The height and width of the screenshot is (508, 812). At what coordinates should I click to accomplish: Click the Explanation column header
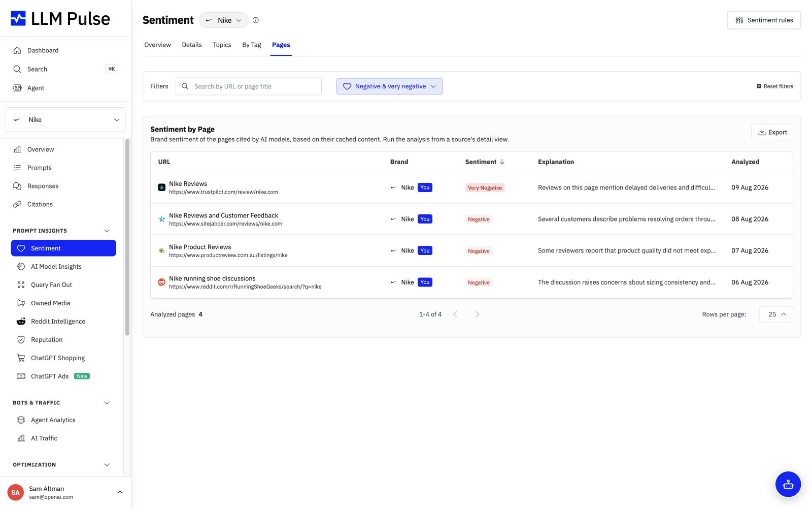pyautogui.click(x=556, y=162)
